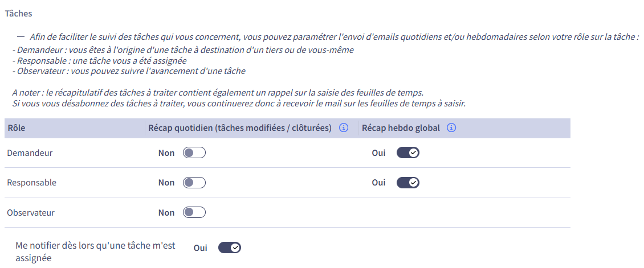Click the Responsable row label
Viewport: 644px width, 268px height.
(x=31, y=182)
